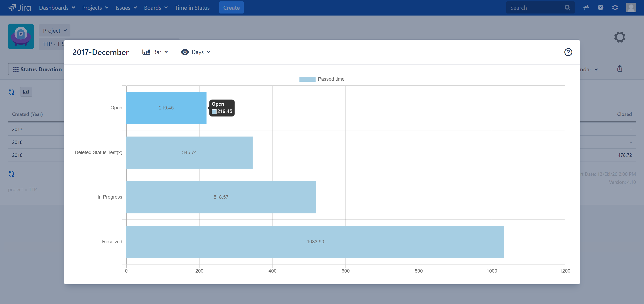Open Time in Status menu item

point(192,7)
